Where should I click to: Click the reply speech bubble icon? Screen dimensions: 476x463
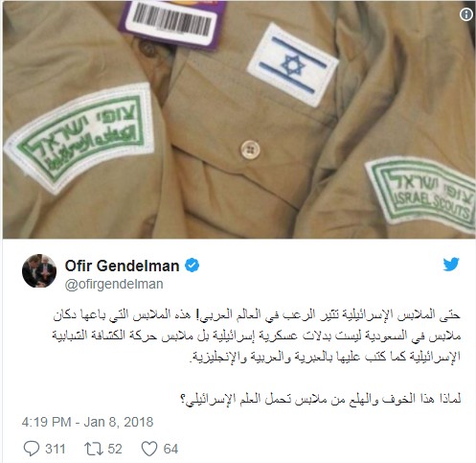(32, 449)
